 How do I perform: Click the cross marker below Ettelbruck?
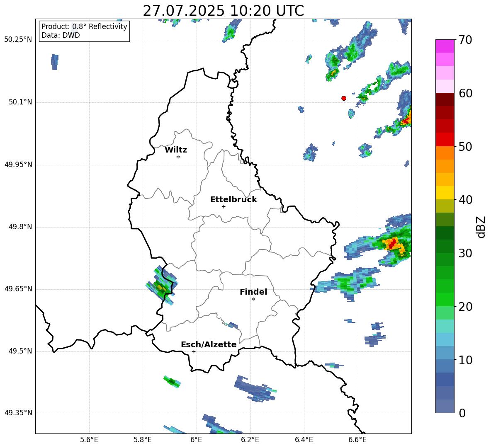pyautogui.click(x=224, y=206)
